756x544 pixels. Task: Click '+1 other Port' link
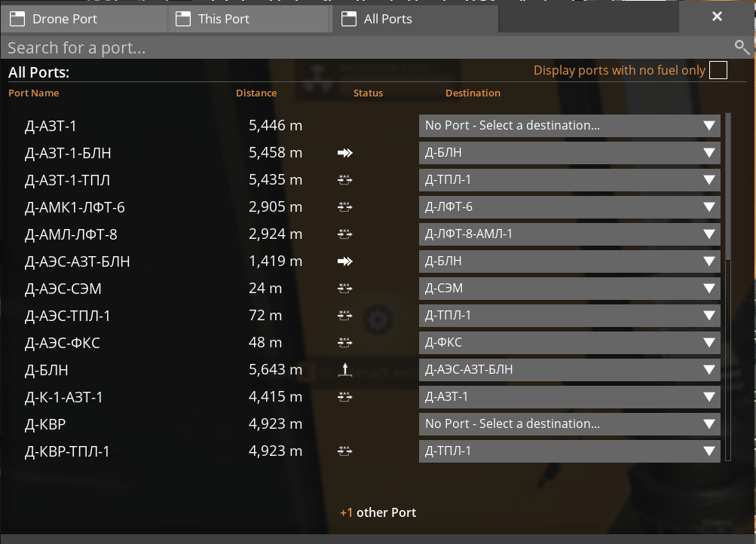point(378,512)
